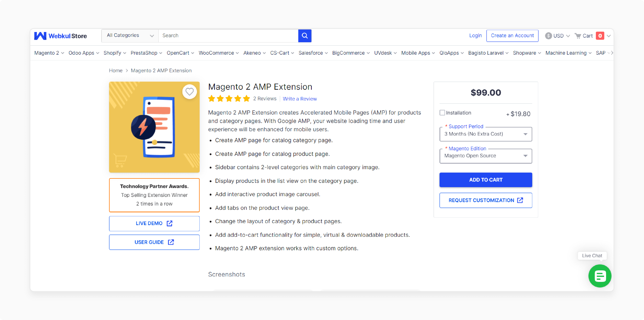
Task: Click the AMP product image
Action: 154,127
